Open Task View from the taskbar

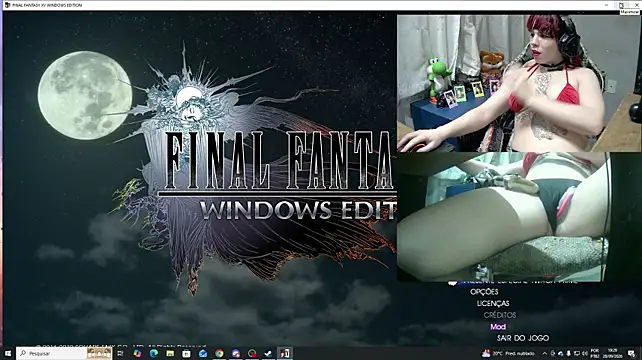pos(120,353)
